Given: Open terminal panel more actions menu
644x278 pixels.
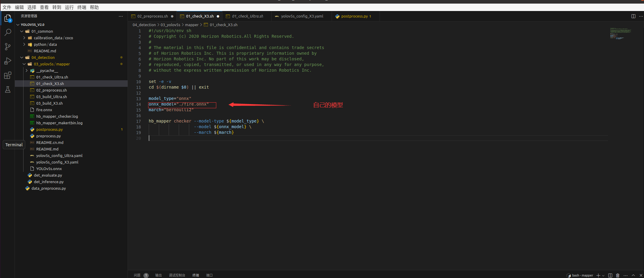Looking at the screenshot, I should click(625, 275).
